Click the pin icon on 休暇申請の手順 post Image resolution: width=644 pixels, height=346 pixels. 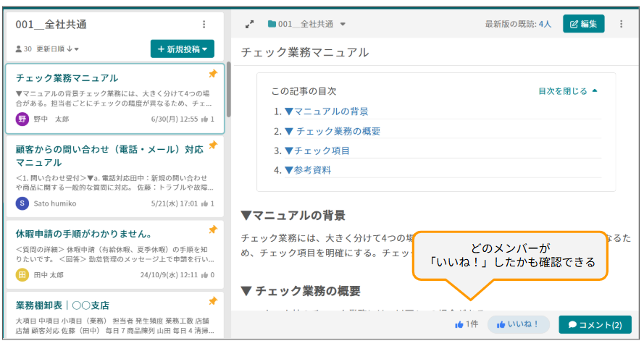213,229
